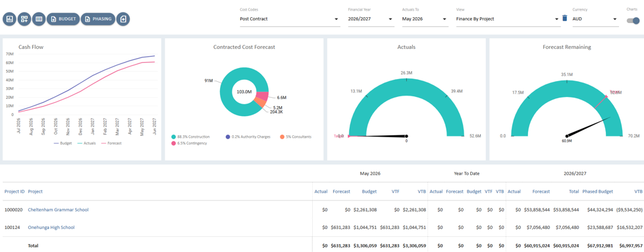Open the Currency dropdown showing AUD
Screen dimensions: 644x252
[x=595, y=19]
